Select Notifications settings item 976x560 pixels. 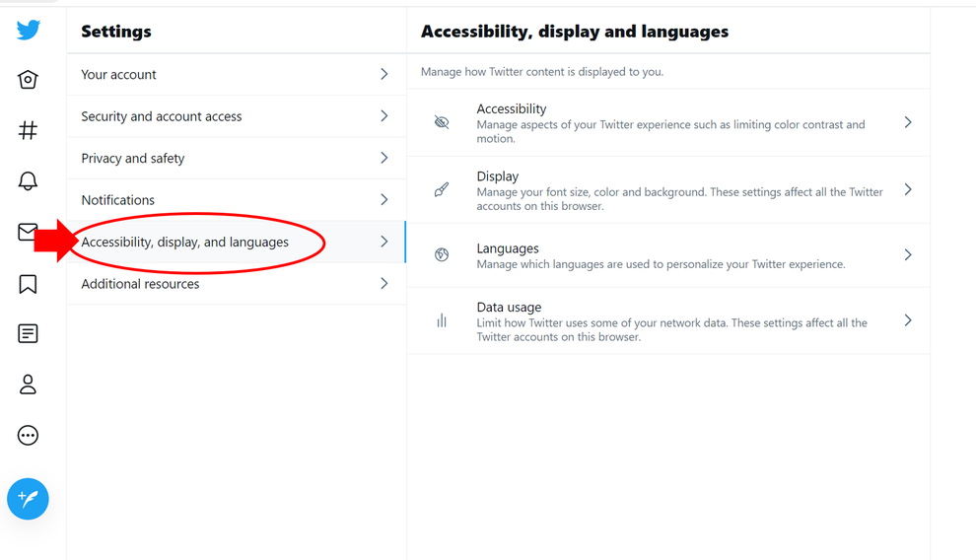click(x=237, y=200)
